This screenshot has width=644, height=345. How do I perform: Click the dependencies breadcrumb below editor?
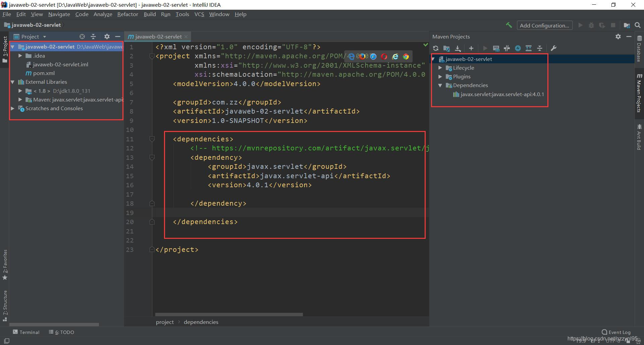click(201, 322)
